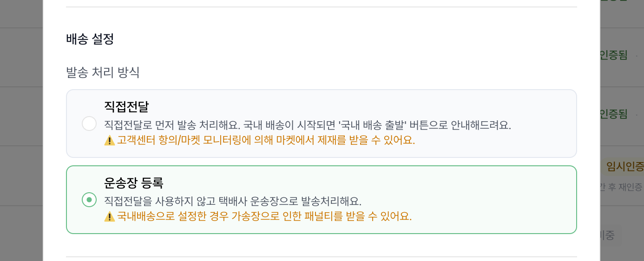644x261 pixels.
Task: Click the 발송 처리 방식 label
Action: (x=103, y=72)
